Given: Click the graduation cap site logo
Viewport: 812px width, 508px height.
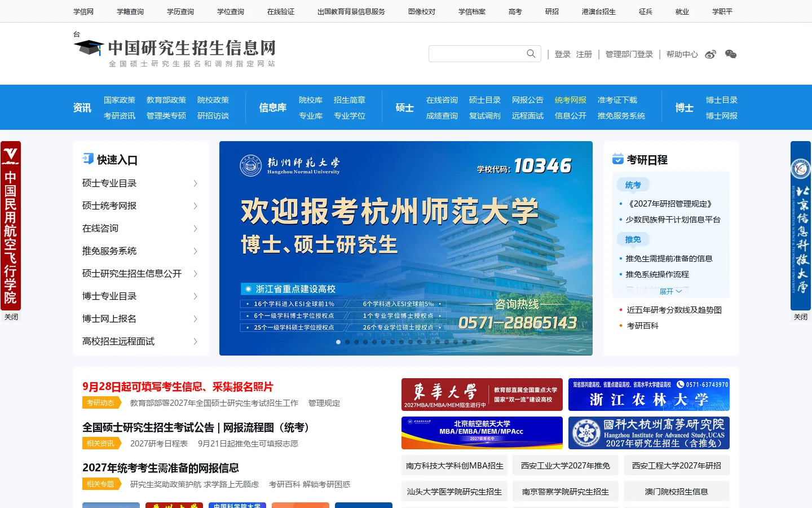Looking at the screenshot, I should pyautogui.click(x=89, y=47).
